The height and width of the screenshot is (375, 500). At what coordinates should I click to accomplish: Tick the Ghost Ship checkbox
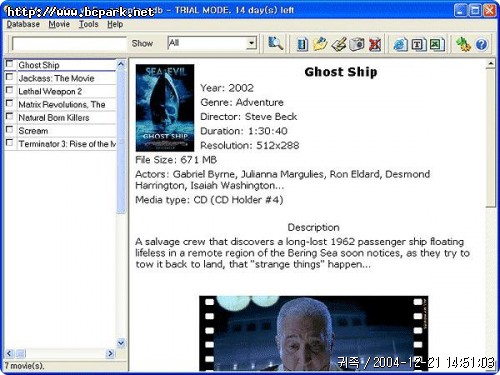point(10,64)
